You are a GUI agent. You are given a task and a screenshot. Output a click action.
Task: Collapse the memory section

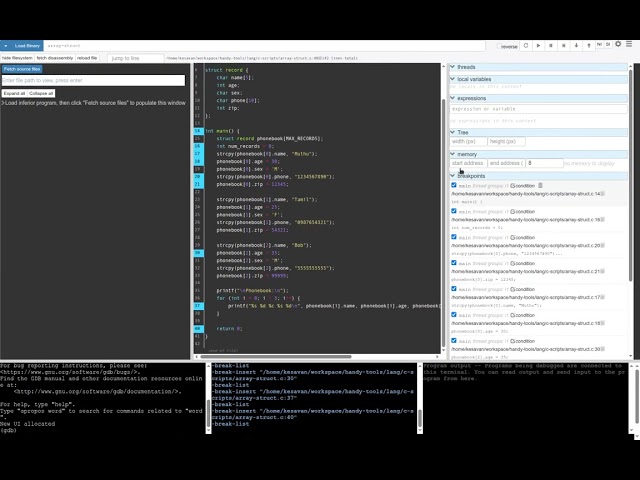coord(452,154)
